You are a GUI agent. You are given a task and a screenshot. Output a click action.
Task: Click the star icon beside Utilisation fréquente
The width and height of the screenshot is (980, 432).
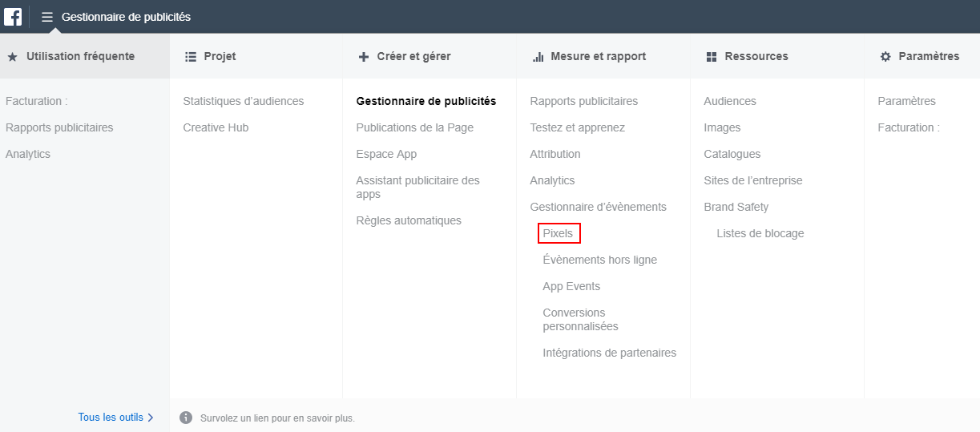pyautogui.click(x=12, y=57)
